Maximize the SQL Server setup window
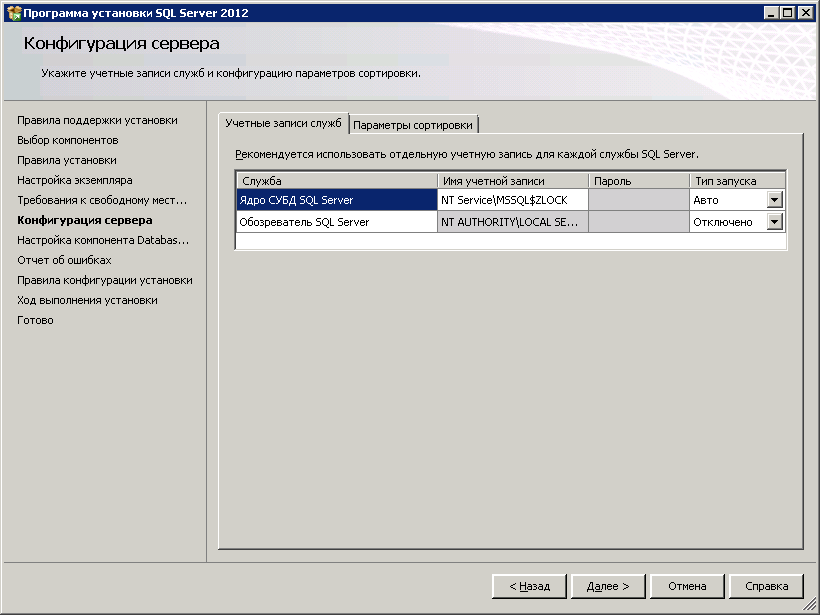The width and height of the screenshot is (820, 615). pyautogui.click(x=788, y=13)
